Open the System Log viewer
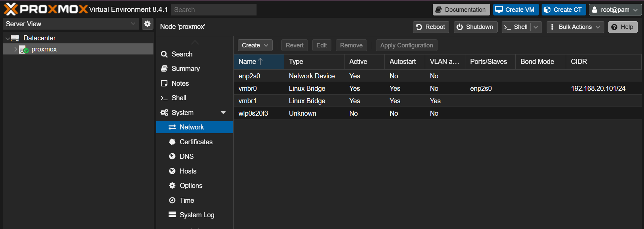 click(196, 215)
